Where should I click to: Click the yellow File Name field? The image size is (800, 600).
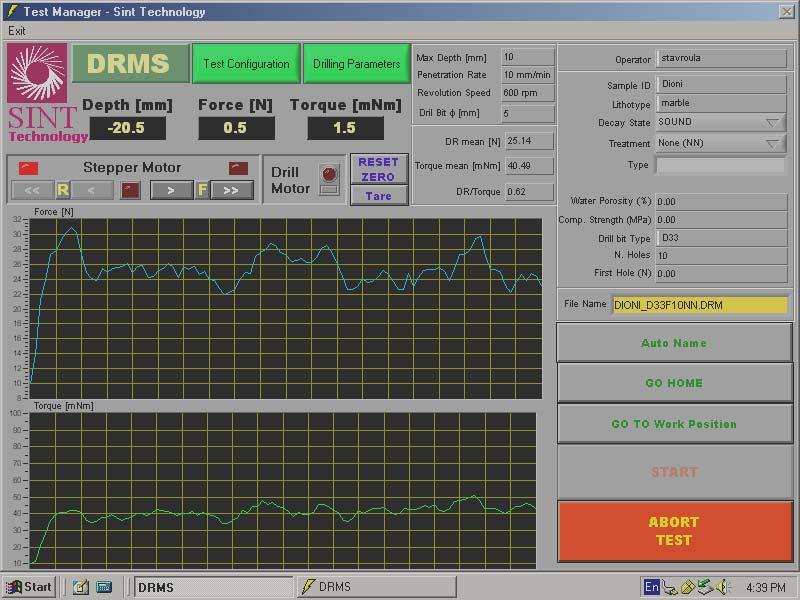pyautogui.click(x=700, y=305)
